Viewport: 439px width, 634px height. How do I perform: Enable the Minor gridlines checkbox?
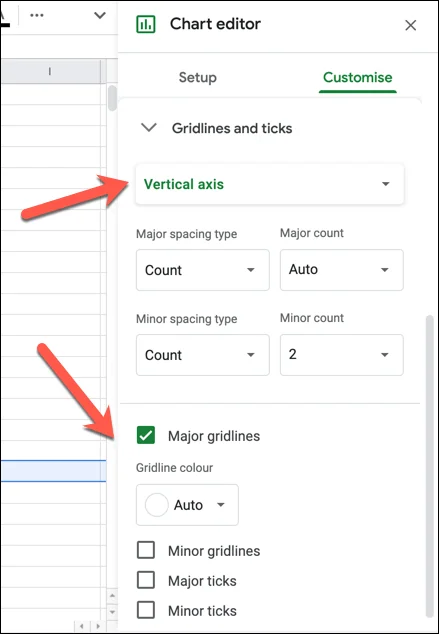tap(146, 550)
